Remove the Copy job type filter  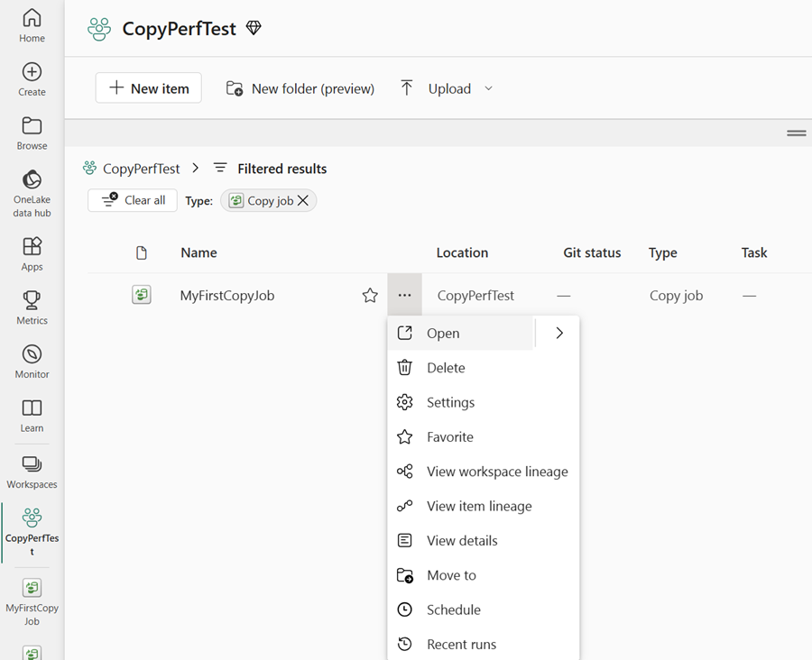[x=303, y=200]
